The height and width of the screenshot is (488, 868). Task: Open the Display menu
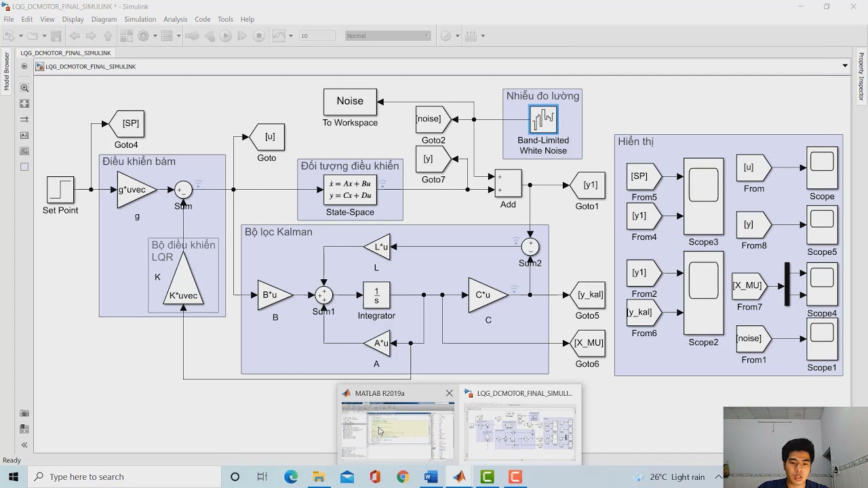[x=73, y=19]
